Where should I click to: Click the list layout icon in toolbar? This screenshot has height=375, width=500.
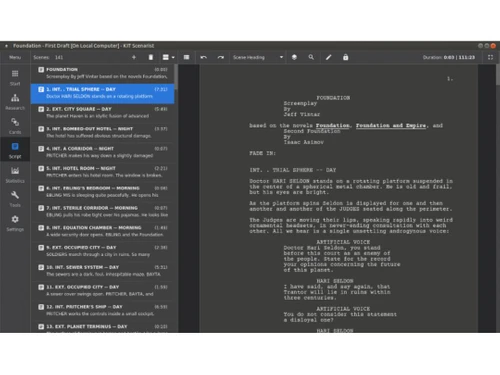(186, 57)
